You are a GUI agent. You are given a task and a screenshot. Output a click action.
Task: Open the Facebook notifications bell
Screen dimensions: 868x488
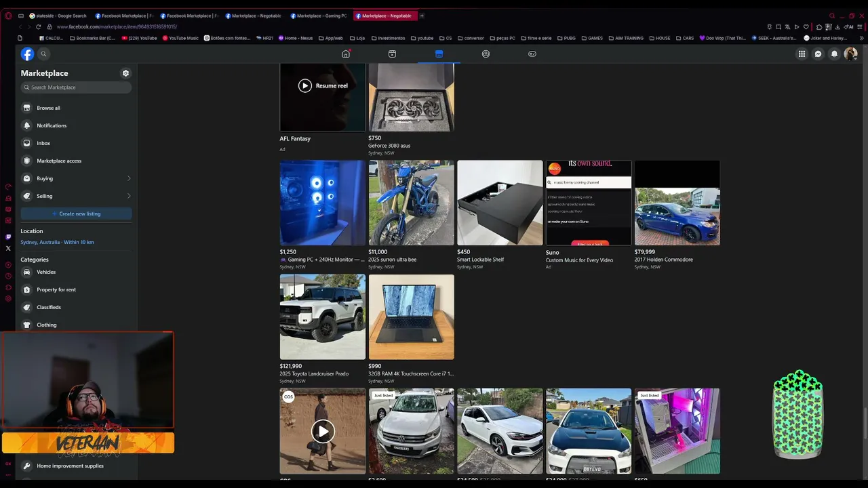834,54
